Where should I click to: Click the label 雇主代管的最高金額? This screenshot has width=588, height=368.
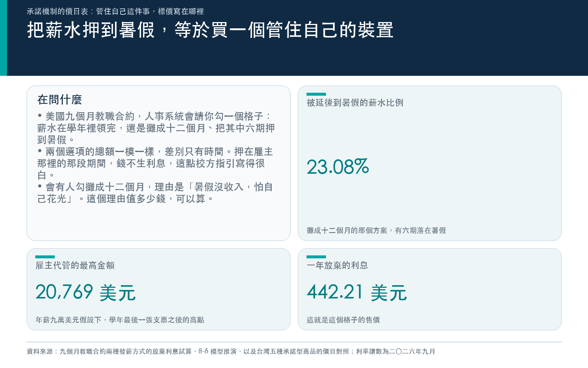coord(75,265)
